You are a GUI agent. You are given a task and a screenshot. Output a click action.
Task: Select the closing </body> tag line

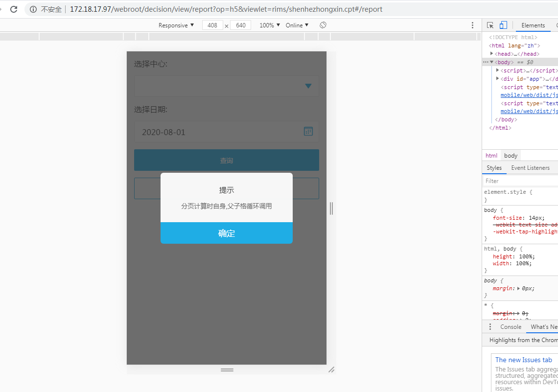pyautogui.click(x=506, y=119)
